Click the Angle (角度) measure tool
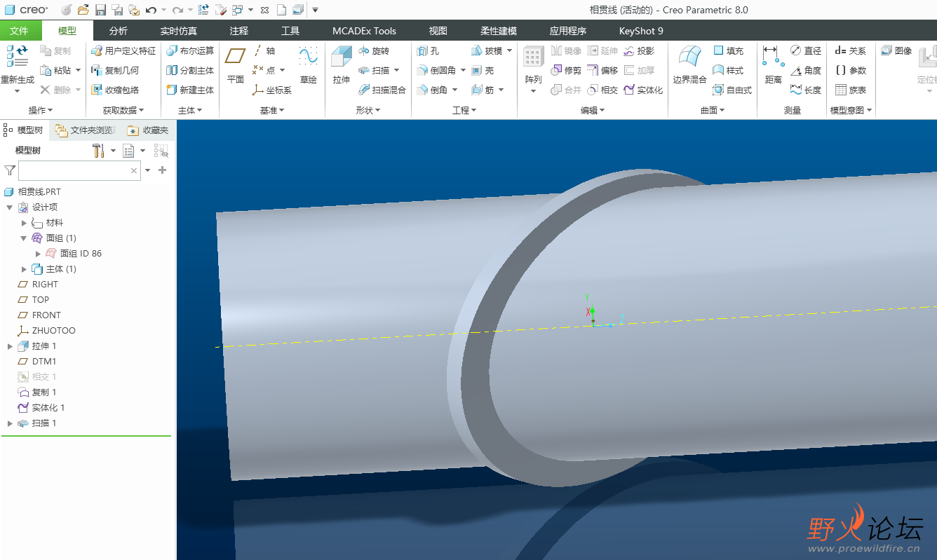The image size is (937, 560). click(x=806, y=71)
